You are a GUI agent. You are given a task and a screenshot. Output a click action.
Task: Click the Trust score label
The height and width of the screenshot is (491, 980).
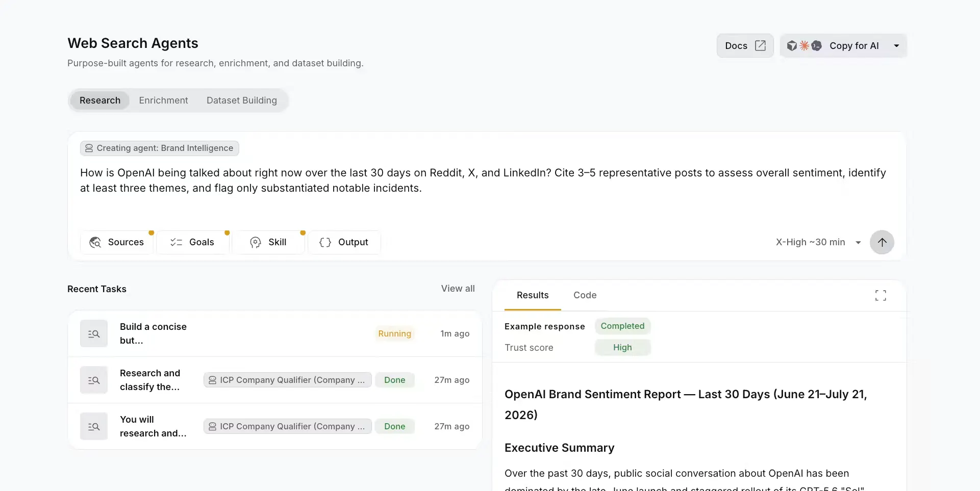click(529, 347)
